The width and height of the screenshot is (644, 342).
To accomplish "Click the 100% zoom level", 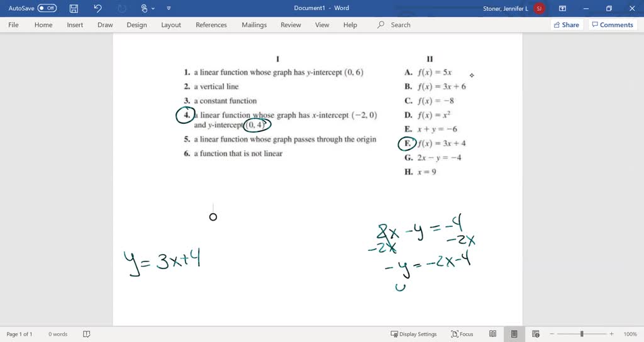I will [630, 334].
